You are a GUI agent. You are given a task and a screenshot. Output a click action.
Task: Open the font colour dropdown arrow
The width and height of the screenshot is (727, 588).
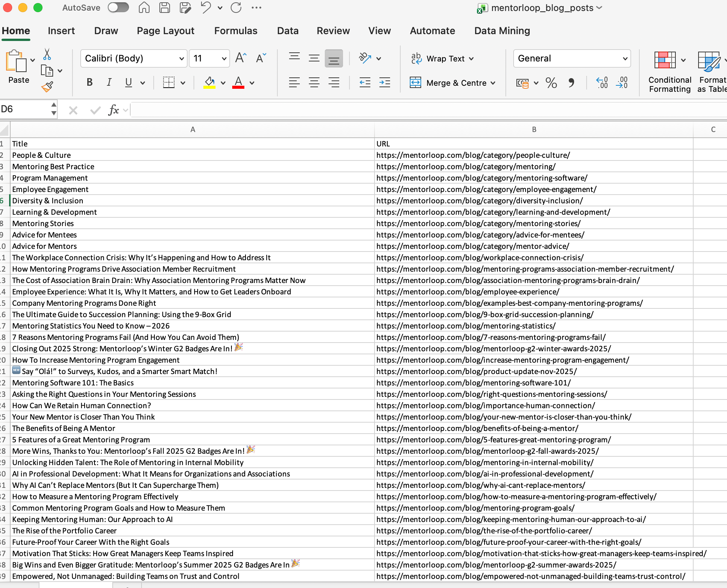tap(252, 83)
